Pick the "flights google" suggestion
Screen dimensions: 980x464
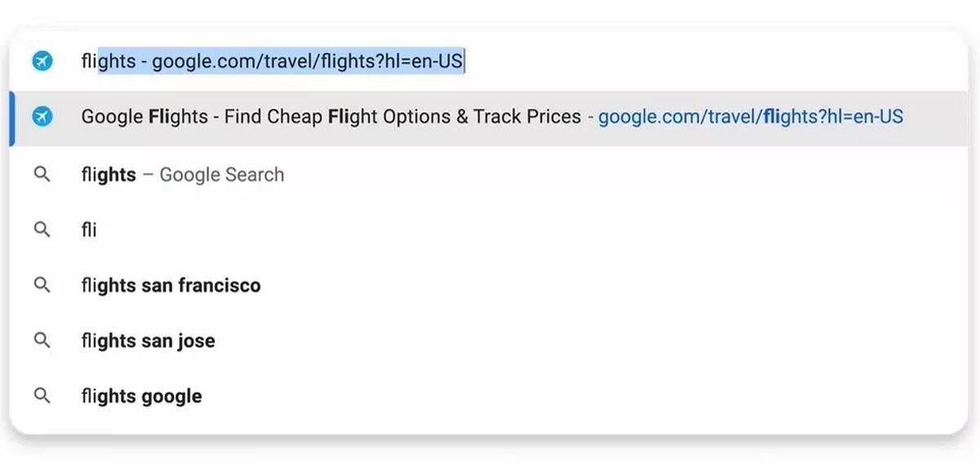pos(141,396)
